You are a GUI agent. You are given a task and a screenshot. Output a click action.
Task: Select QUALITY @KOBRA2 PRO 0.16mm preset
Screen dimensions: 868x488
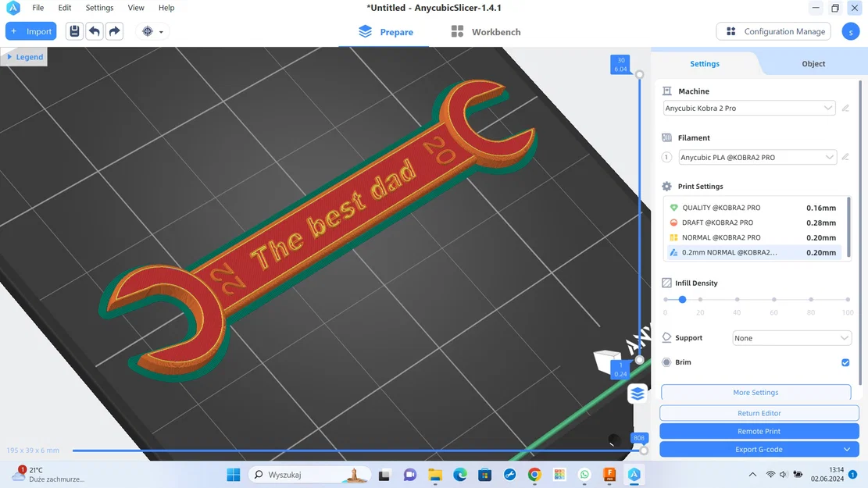[753, 208]
